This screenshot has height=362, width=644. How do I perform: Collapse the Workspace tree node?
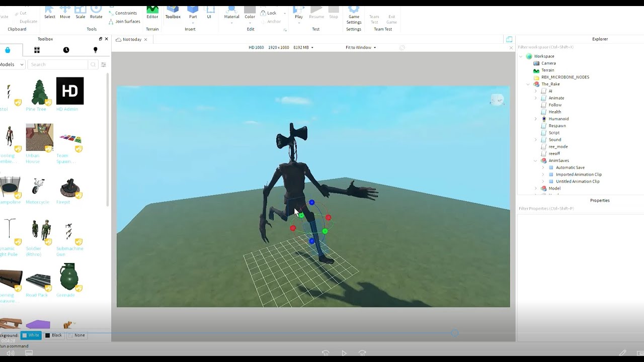(521, 56)
